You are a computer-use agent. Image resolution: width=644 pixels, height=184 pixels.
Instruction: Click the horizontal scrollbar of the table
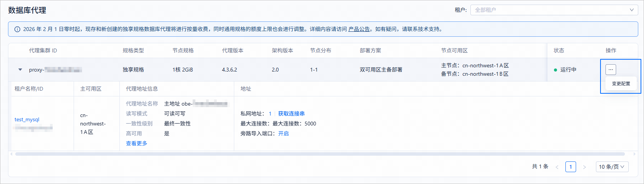pyautogui.click(x=320, y=154)
